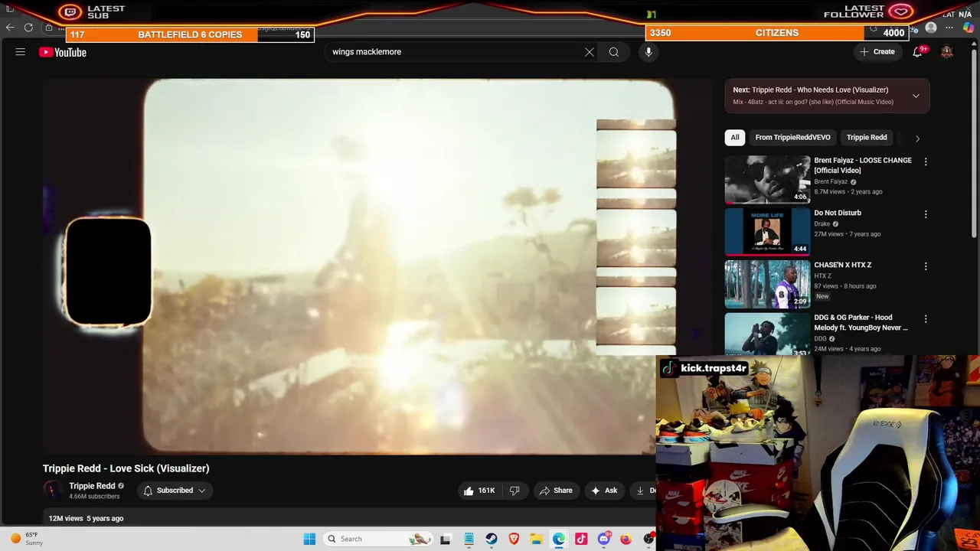Open the YouTube guide hamburger menu
This screenshot has width=980, height=551.
click(21, 52)
